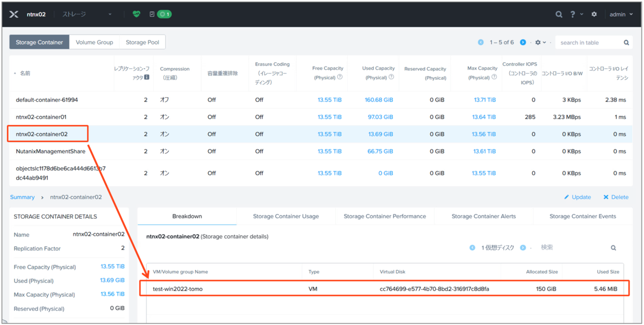This screenshot has width=644, height=325.
Task: Click the 66.75 GiB used capacity value
Action: [x=380, y=151]
